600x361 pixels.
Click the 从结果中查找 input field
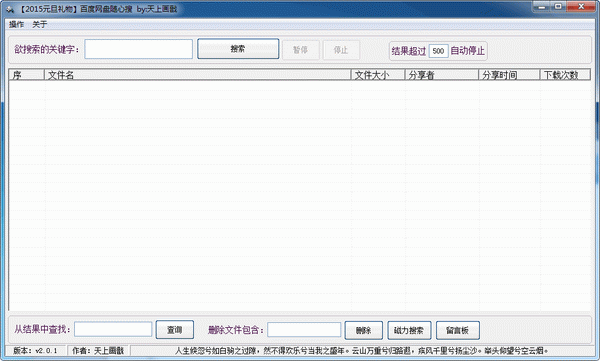(x=113, y=329)
